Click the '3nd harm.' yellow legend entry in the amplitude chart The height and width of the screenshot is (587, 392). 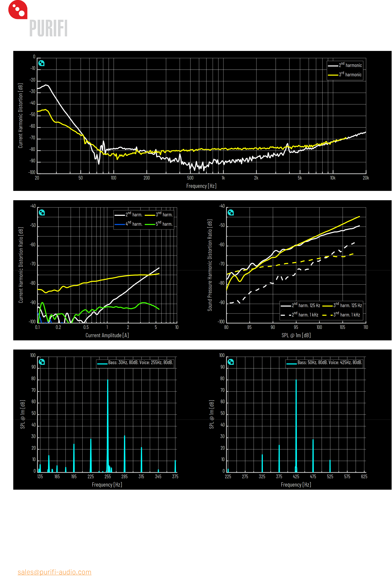point(159,214)
